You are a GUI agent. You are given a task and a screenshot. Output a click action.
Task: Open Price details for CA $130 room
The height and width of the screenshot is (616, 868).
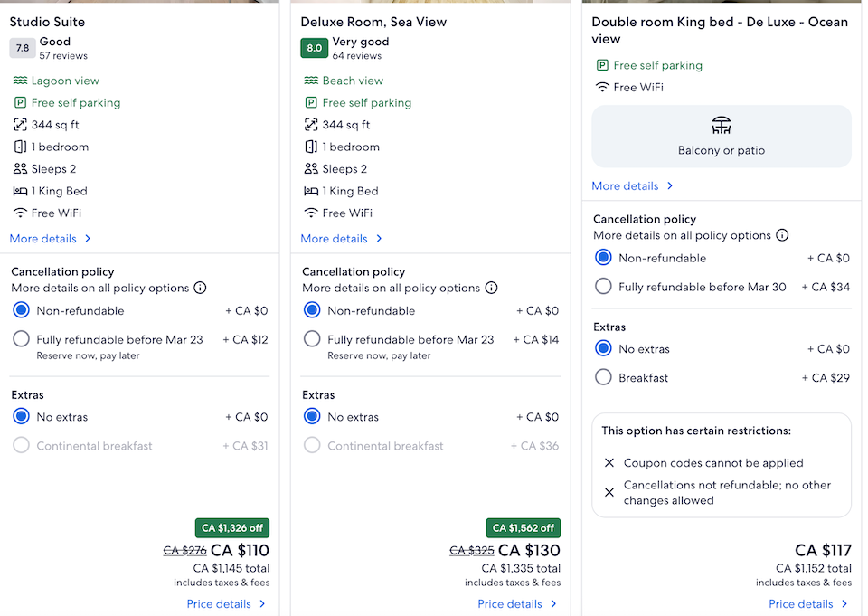517,603
